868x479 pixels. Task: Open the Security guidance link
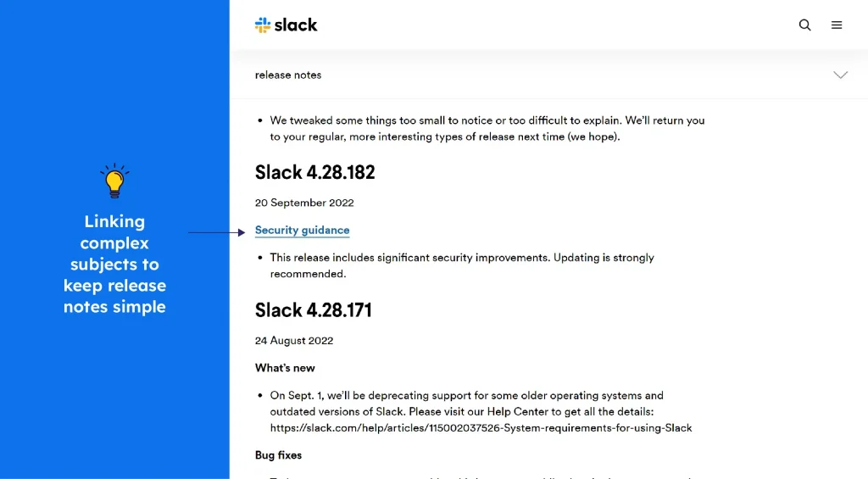[303, 230]
